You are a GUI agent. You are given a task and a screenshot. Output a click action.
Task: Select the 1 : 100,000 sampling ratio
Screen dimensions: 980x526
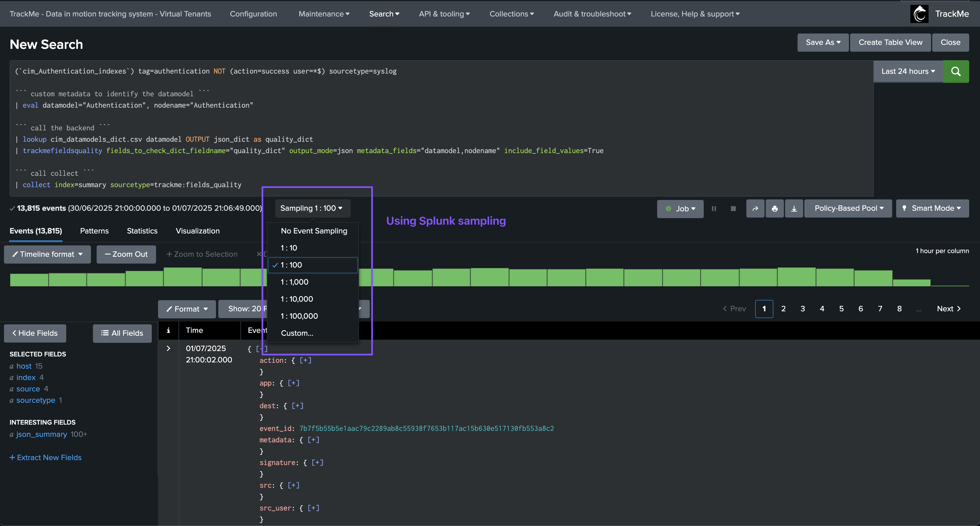(x=313, y=316)
